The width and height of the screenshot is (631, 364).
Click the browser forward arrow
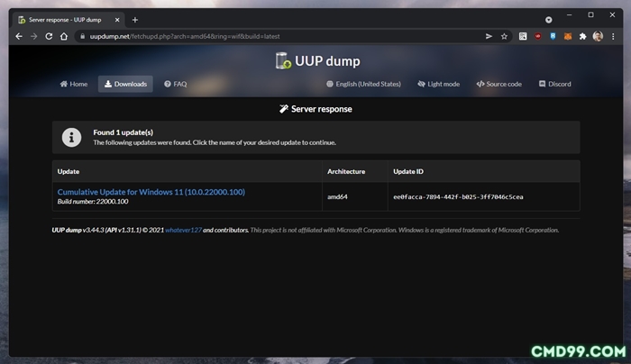tap(34, 36)
